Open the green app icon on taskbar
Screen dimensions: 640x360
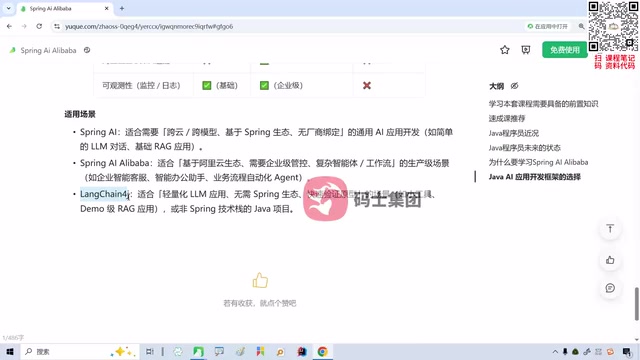[x=198, y=351]
